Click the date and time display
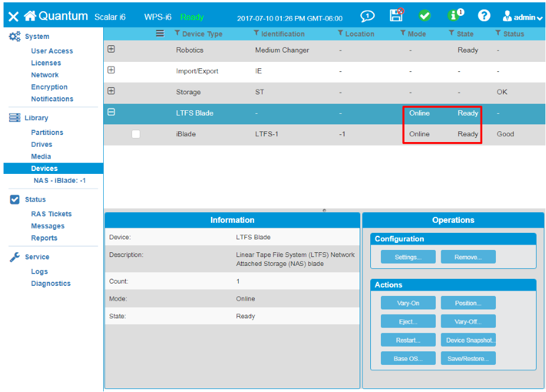Viewport: 546px width, 392px height. click(290, 18)
